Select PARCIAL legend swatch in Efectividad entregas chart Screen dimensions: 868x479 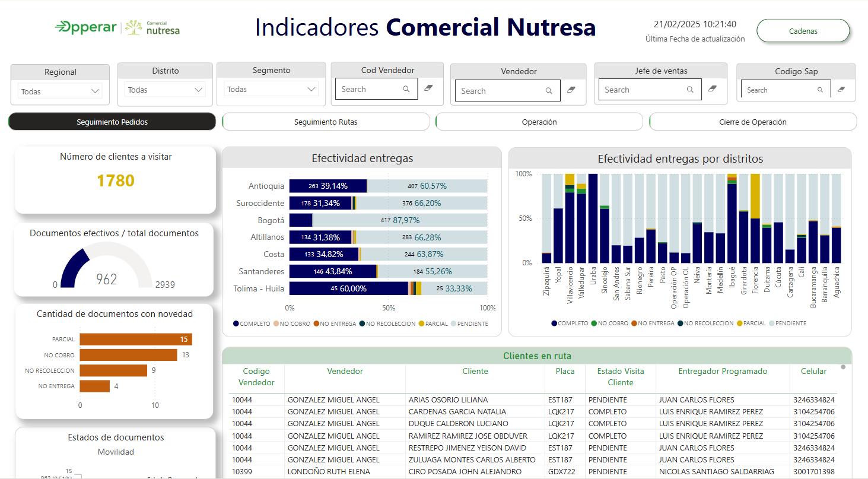pyautogui.click(x=422, y=323)
